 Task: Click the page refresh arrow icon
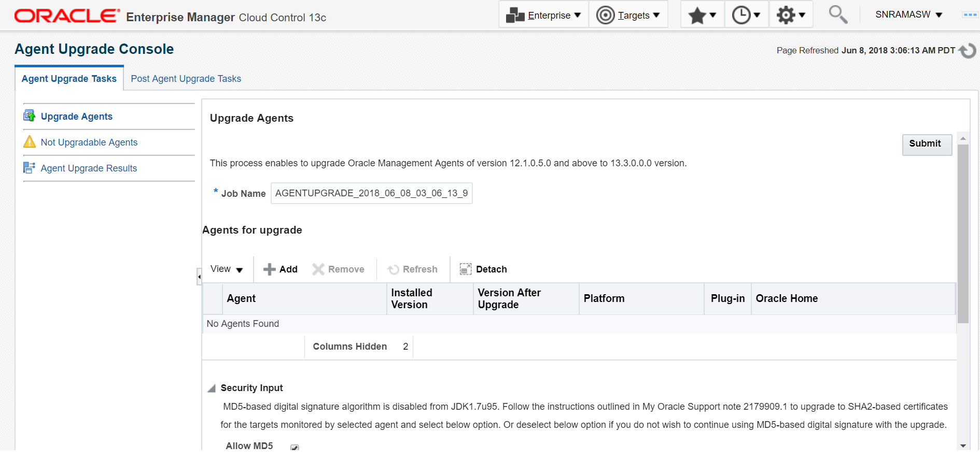click(x=968, y=51)
